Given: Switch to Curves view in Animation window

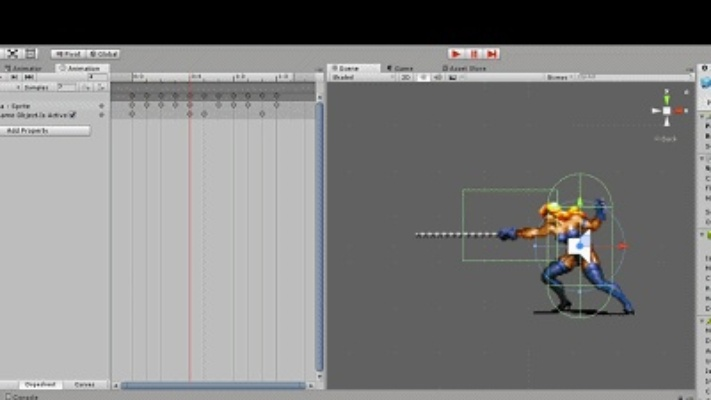Looking at the screenshot, I should 84,384.
